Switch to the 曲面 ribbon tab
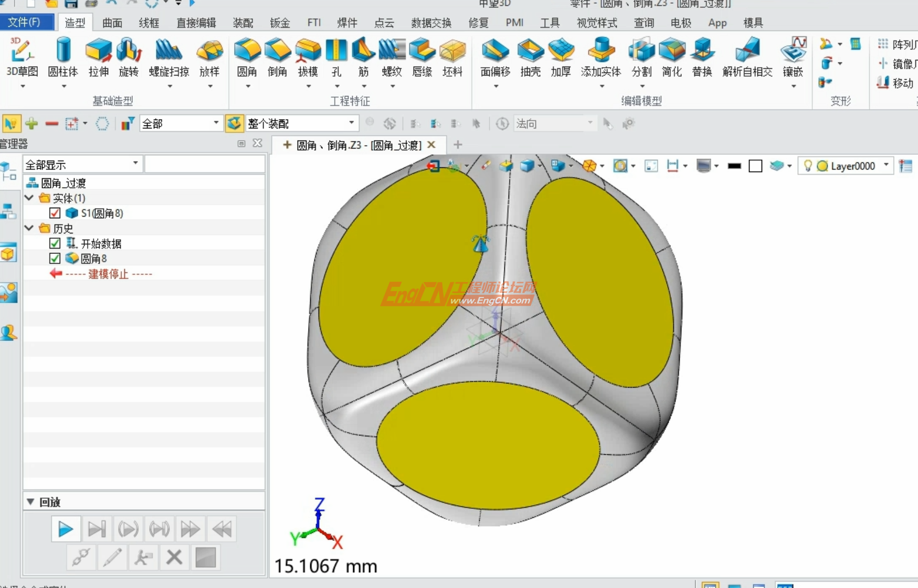Viewport: 918px width, 588px height. click(112, 23)
